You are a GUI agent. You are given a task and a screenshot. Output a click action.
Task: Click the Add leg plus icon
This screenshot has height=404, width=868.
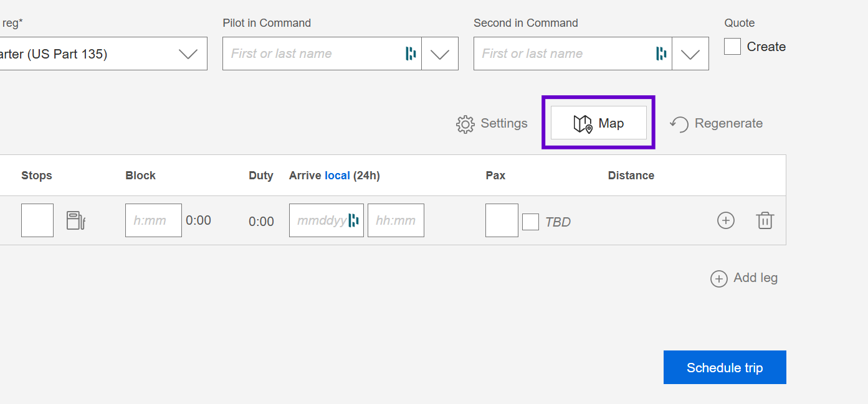(x=719, y=278)
